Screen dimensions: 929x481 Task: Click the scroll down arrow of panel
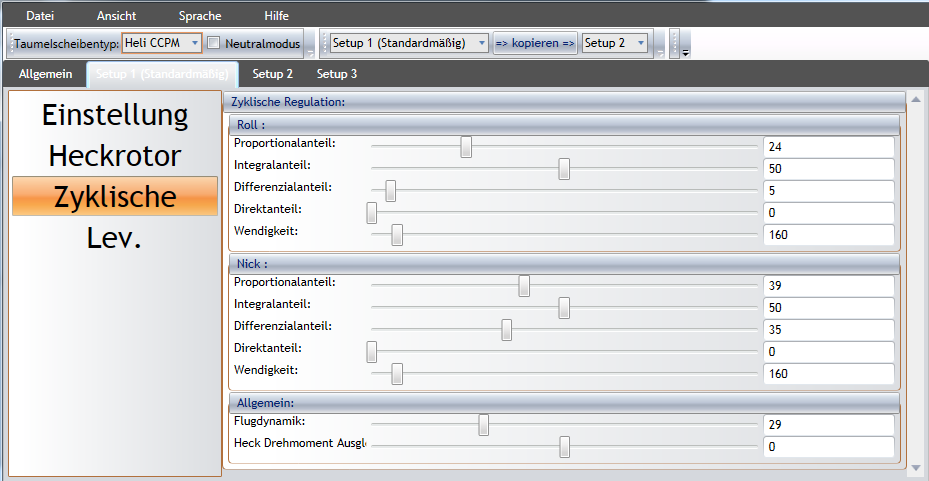[915, 467]
